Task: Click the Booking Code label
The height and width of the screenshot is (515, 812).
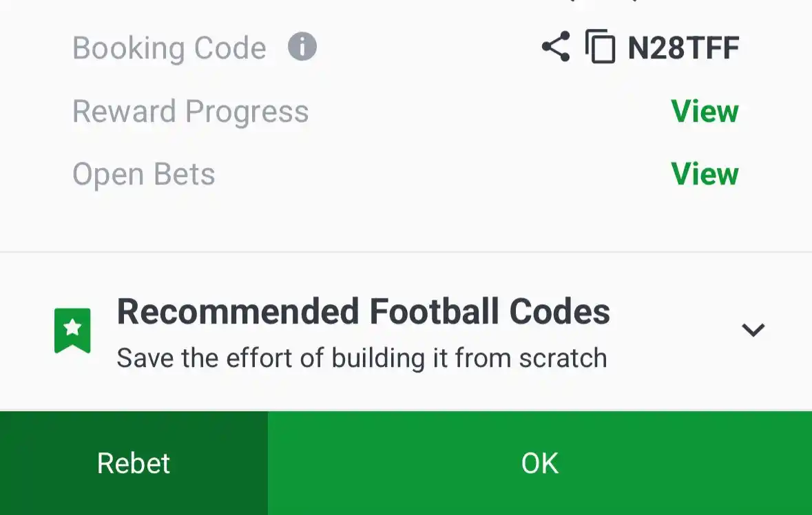Action: tap(169, 48)
